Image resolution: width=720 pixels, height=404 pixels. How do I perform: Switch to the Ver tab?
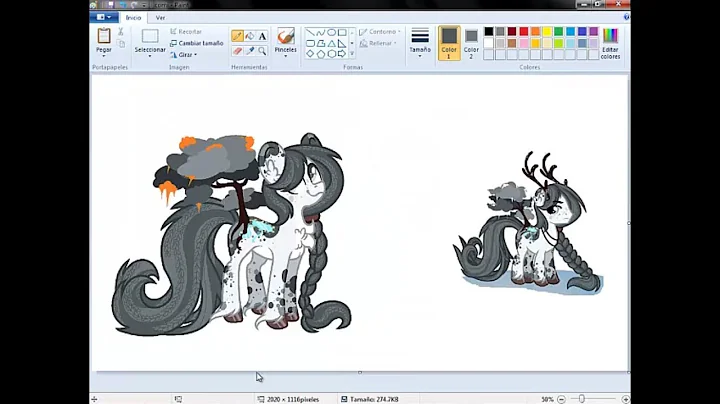tap(160, 17)
